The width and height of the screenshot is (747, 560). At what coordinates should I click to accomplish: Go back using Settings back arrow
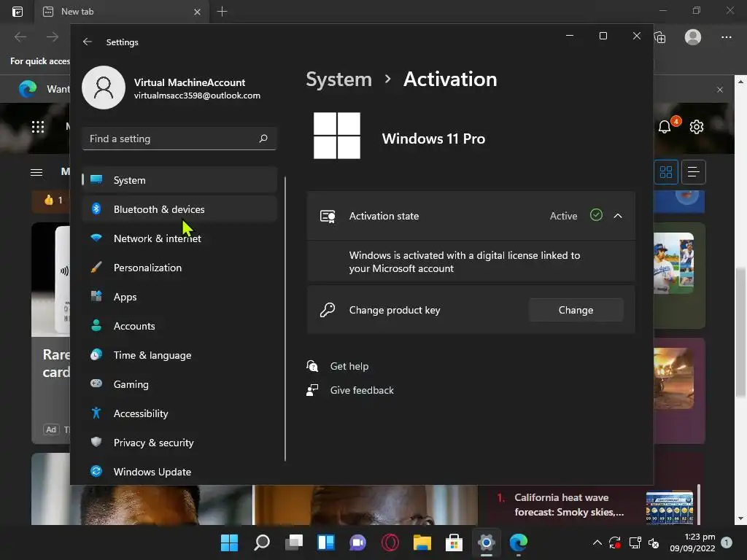click(88, 42)
